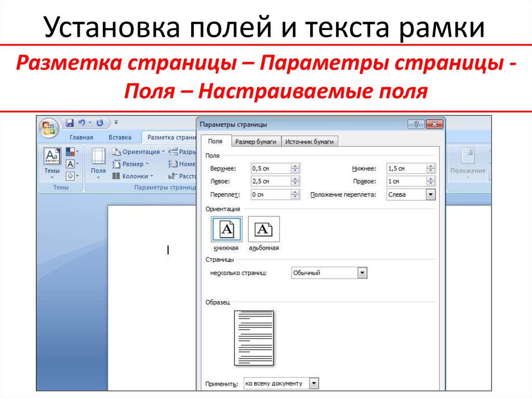Viewport: 532px width, 398px height.
Task: Open the Колонки columns dropdown
Action: (x=132, y=176)
